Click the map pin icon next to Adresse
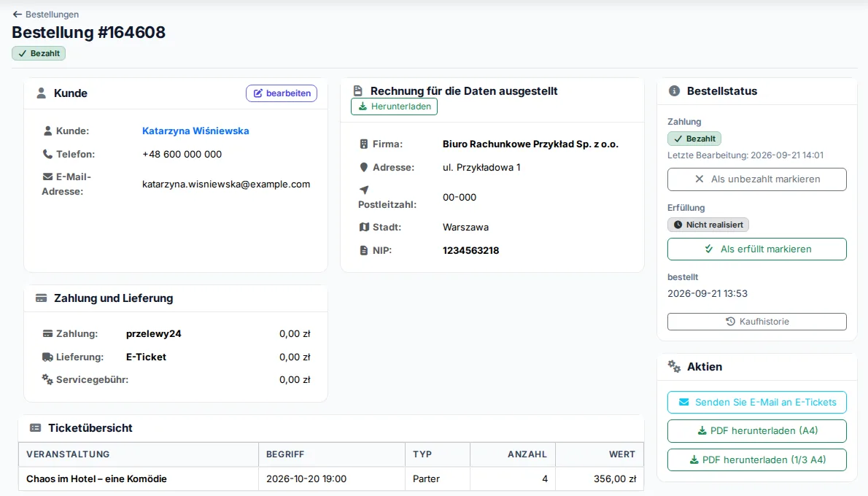The image size is (868, 496). 364,167
